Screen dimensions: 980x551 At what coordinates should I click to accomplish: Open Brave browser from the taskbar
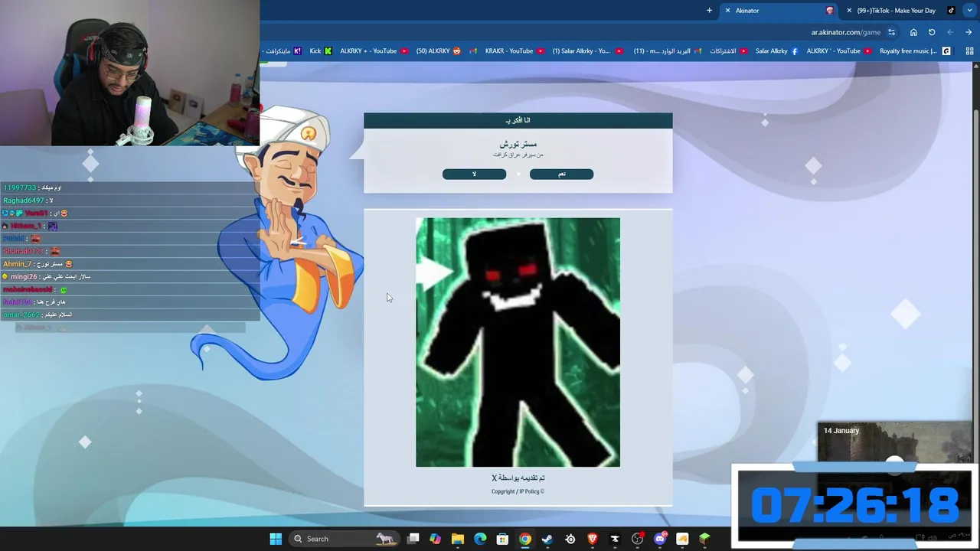592,539
